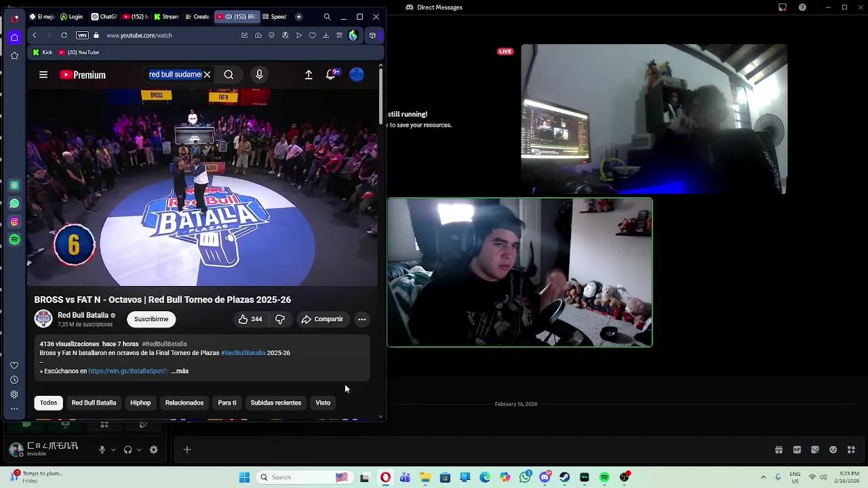
Task: Select the Para ti filter chip
Action: [227, 403]
